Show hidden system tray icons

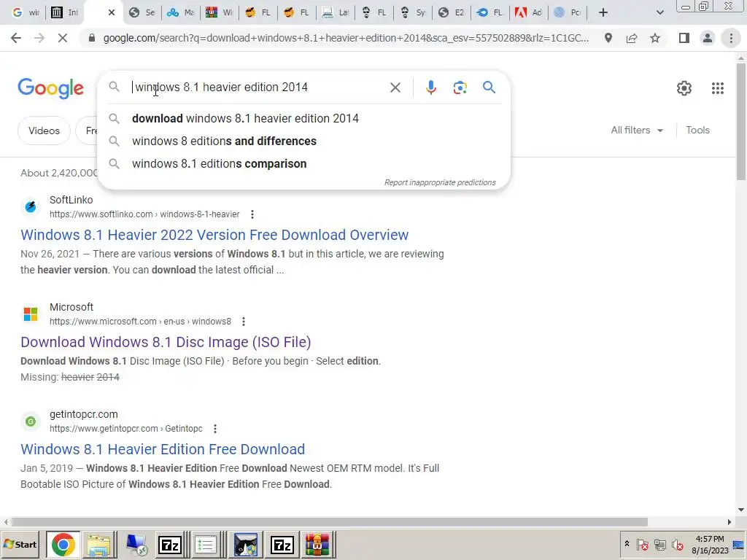click(x=627, y=544)
